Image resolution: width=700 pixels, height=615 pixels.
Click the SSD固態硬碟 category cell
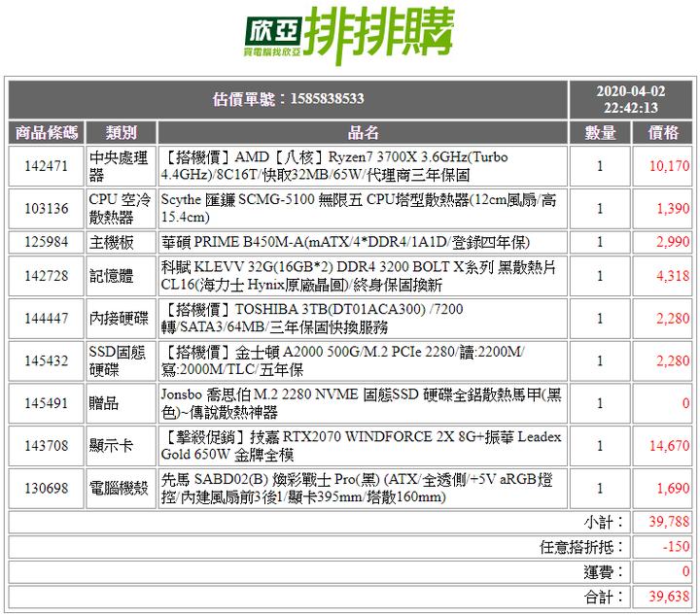(121, 360)
